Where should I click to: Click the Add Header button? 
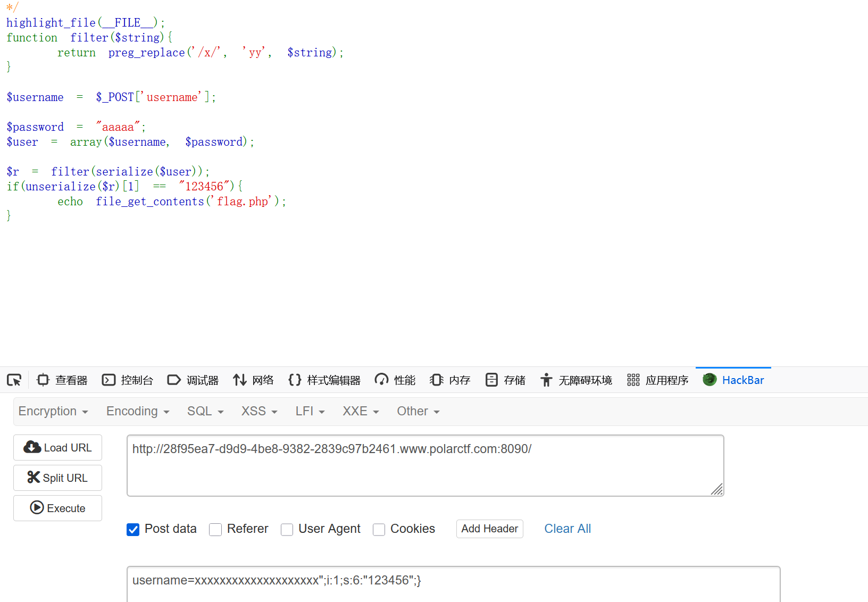490,529
